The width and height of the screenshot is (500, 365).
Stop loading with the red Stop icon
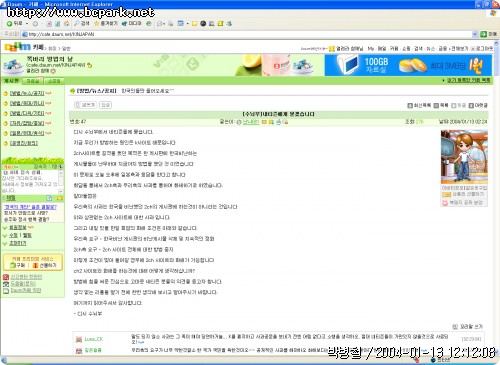click(49, 24)
